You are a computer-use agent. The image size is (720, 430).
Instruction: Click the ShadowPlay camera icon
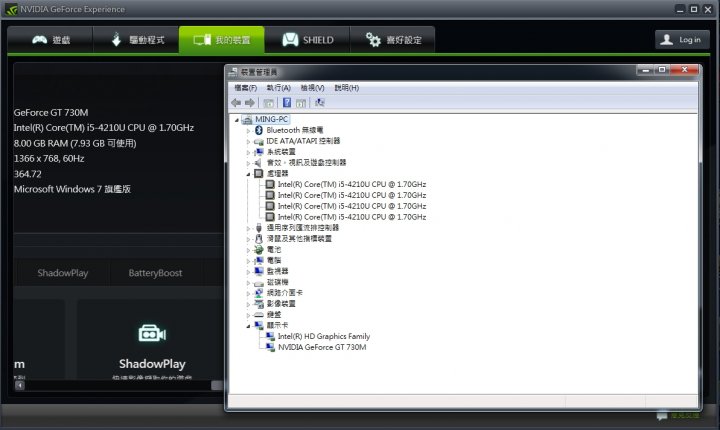[152, 333]
